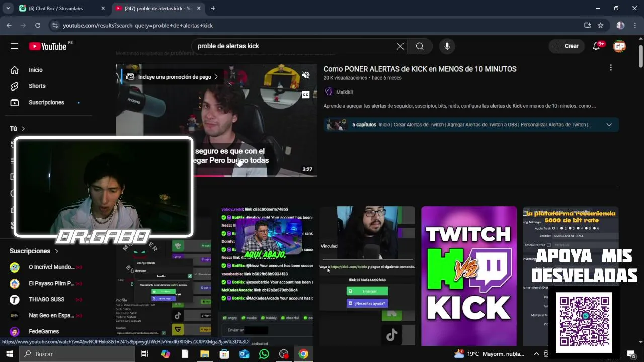Expand the Suscripciones heading arrow
This screenshot has height=362, width=644.
pyautogui.click(x=56, y=251)
